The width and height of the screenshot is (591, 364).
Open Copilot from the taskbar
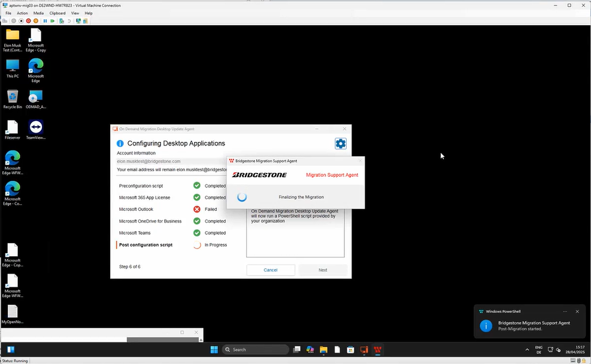pos(310,350)
